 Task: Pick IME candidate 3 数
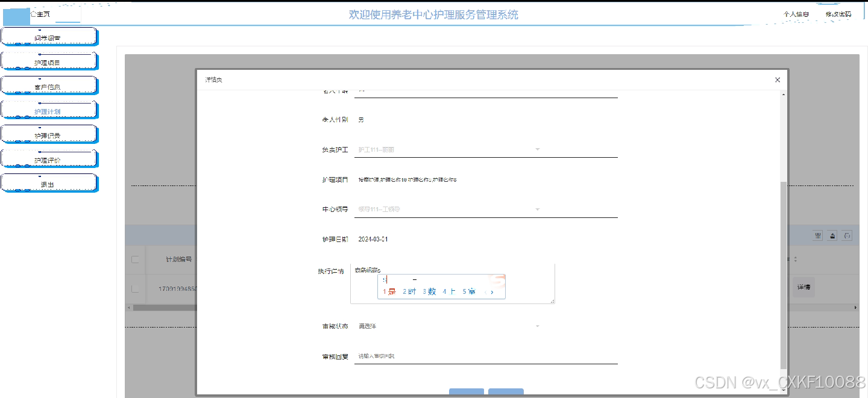point(429,291)
